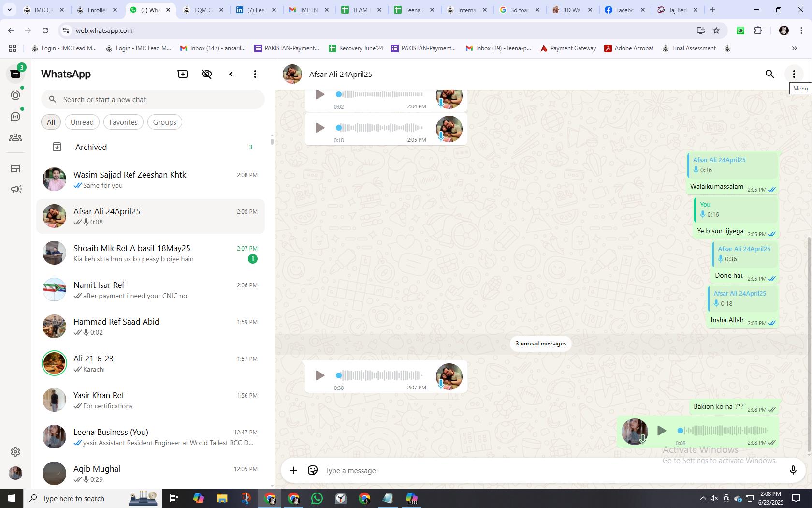Open the Channels icon in the sidebar
This screenshot has height=508, width=812.
click(x=15, y=117)
